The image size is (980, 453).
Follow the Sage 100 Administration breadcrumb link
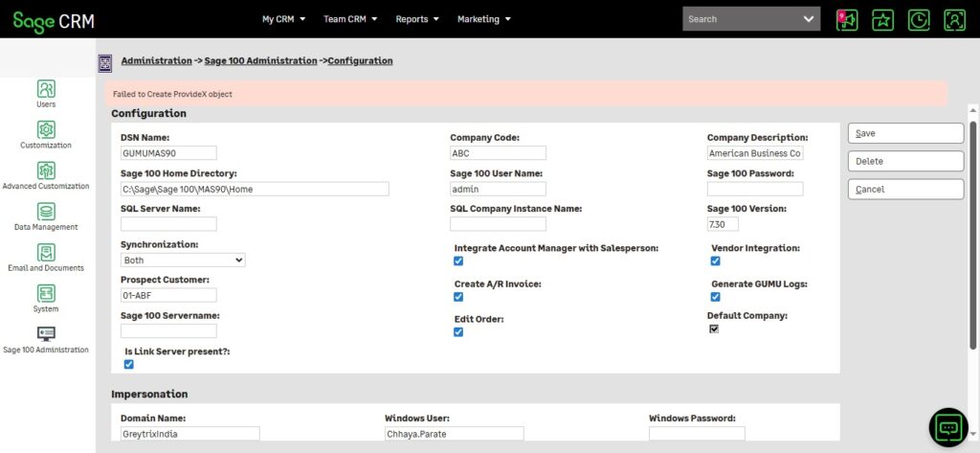pos(260,60)
